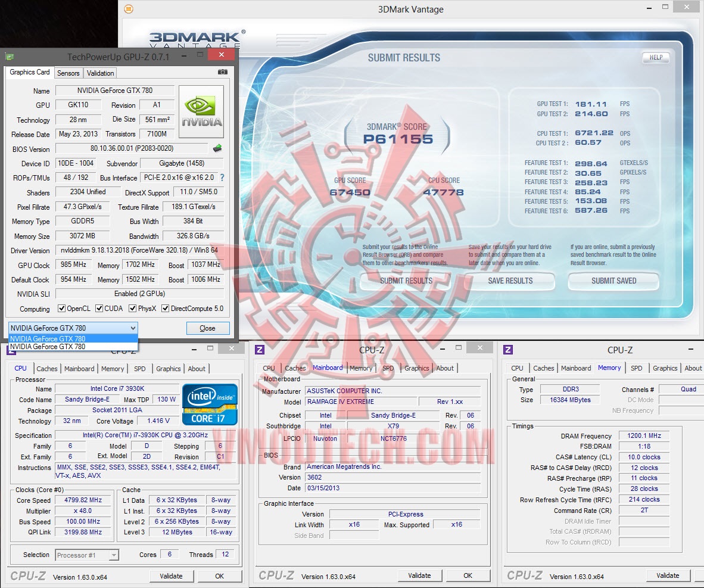The image size is (704, 588).
Task: Click Validate in the middle CPU-Z window
Action: [x=419, y=575]
